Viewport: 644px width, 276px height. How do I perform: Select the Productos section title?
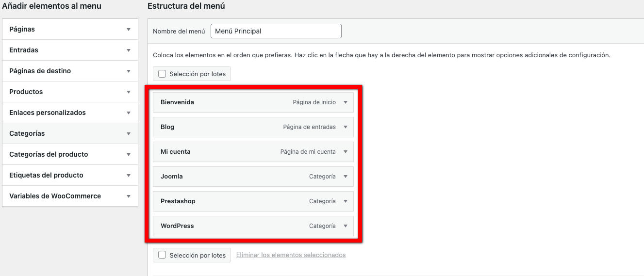coord(26,92)
